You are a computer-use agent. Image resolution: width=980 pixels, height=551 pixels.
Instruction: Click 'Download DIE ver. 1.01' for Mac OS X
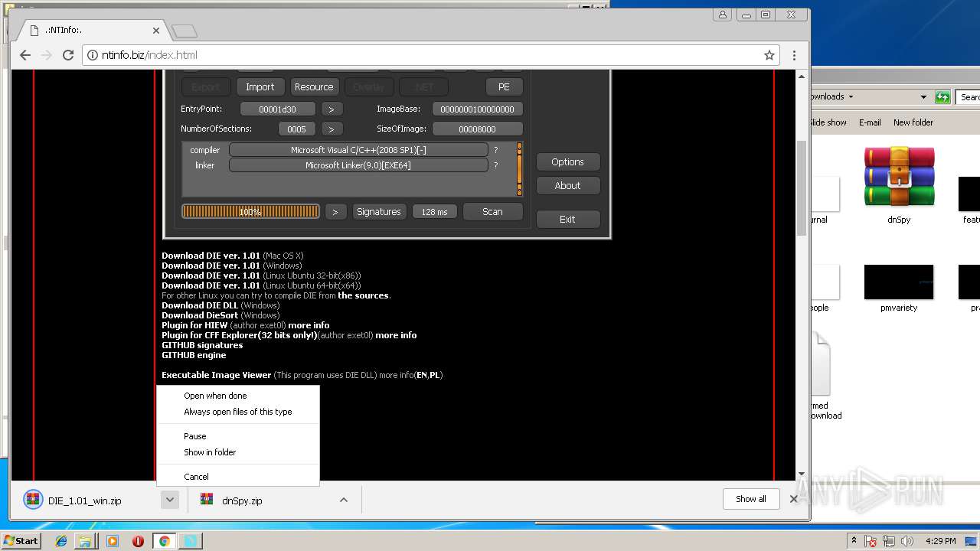click(211, 256)
